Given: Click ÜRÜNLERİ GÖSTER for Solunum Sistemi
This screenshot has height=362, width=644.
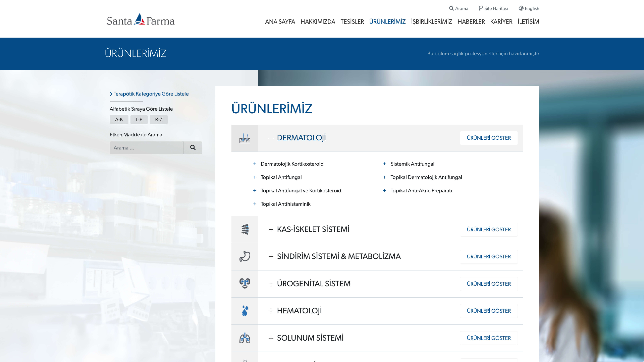Looking at the screenshot, I should click(489, 338).
